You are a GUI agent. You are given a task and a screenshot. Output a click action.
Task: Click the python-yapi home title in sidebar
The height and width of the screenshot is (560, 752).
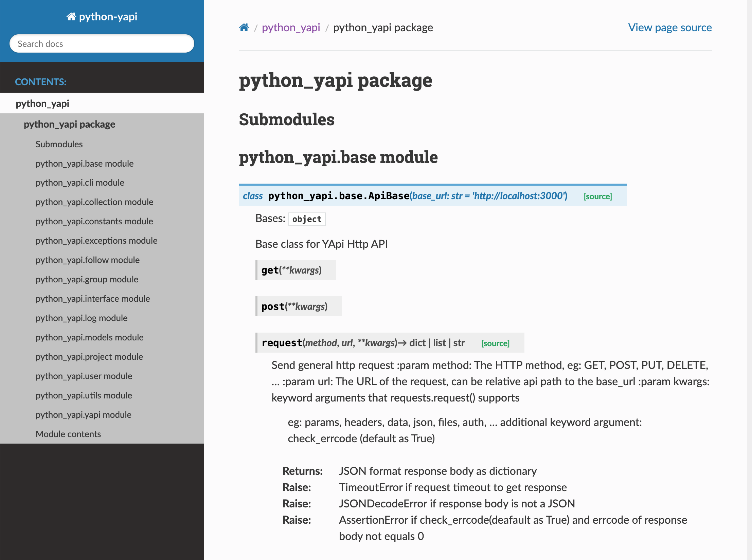(x=102, y=17)
